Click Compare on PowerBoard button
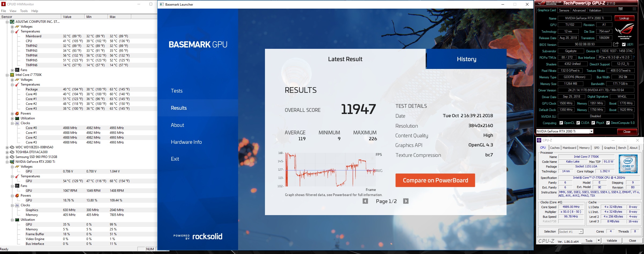Viewport: 644px width, 254px height. (x=435, y=180)
